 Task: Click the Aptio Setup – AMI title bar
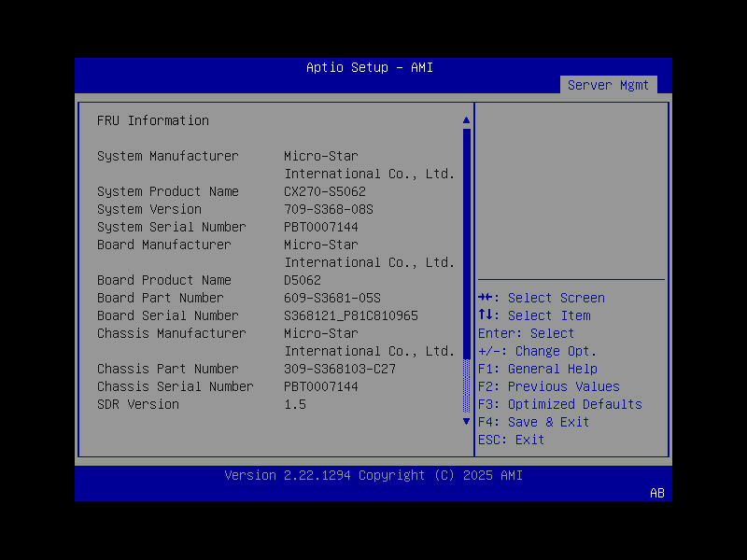click(x=367, y=67)
